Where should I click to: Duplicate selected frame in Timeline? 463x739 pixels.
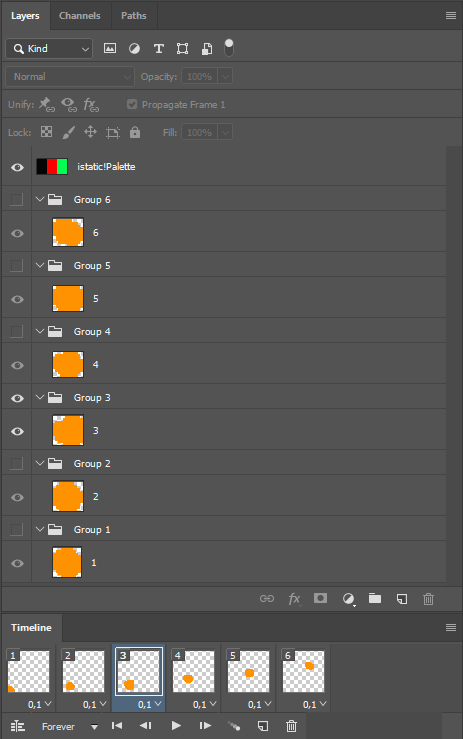263,726
